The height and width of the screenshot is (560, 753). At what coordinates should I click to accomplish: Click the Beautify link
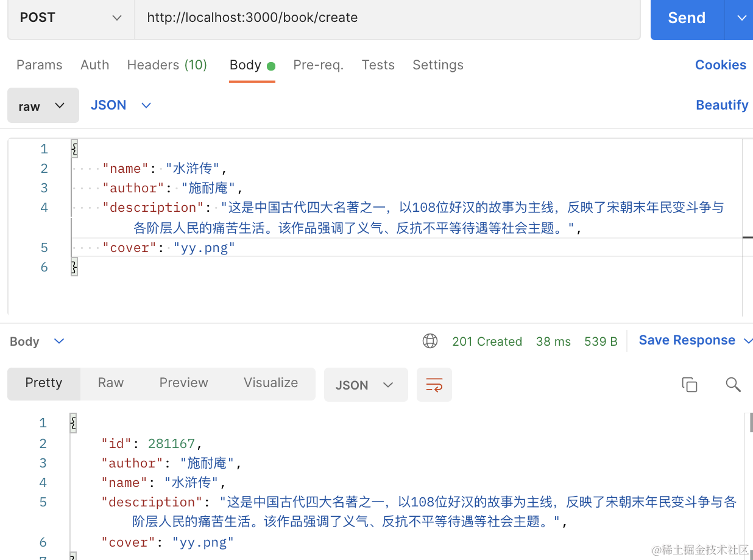[x=721, y=105]
